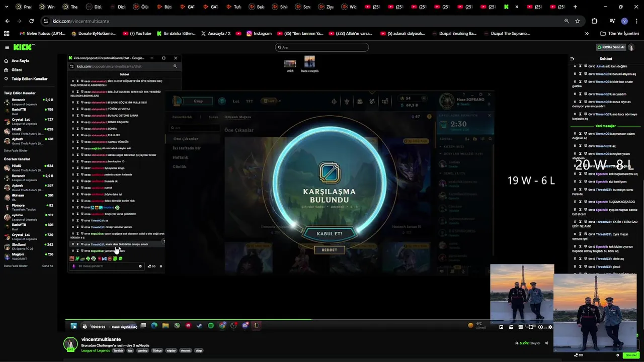Share the stream via share icon
Image resolution: width=644 pixels, height=362 pixels.
click(546, 343)
